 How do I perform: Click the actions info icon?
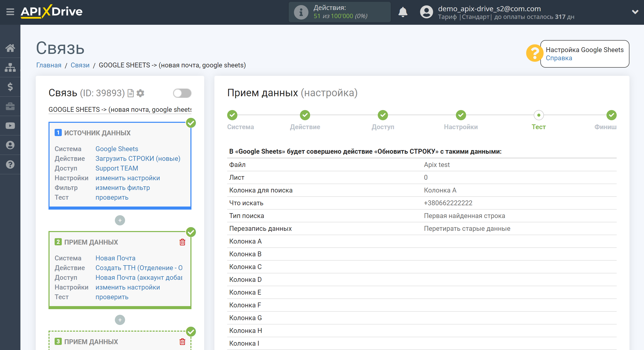coord(301,12)
